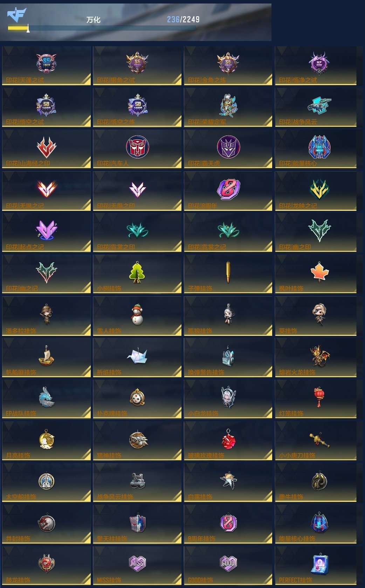Viewport: 365px width, 588px height.
Task: Click the Decepticon 霸天虎 decal icon
Action: click(228, 147)
